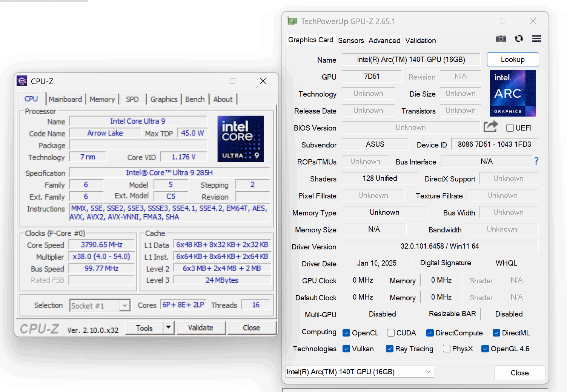Click the CPU-Z app icon in title bar
This screenshot has width=567, height=392.
pos(22,81)
